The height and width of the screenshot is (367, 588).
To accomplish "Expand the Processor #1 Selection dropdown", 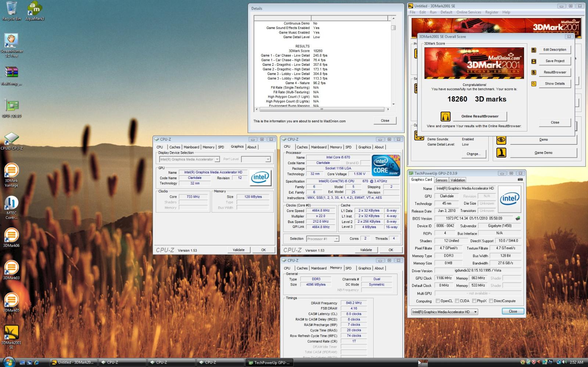I will click(323, 239).
